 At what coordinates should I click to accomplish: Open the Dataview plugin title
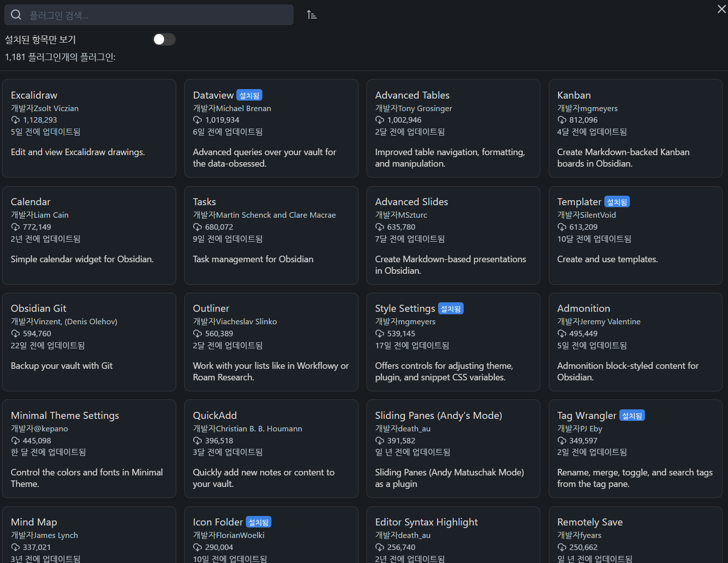point(213,95)
